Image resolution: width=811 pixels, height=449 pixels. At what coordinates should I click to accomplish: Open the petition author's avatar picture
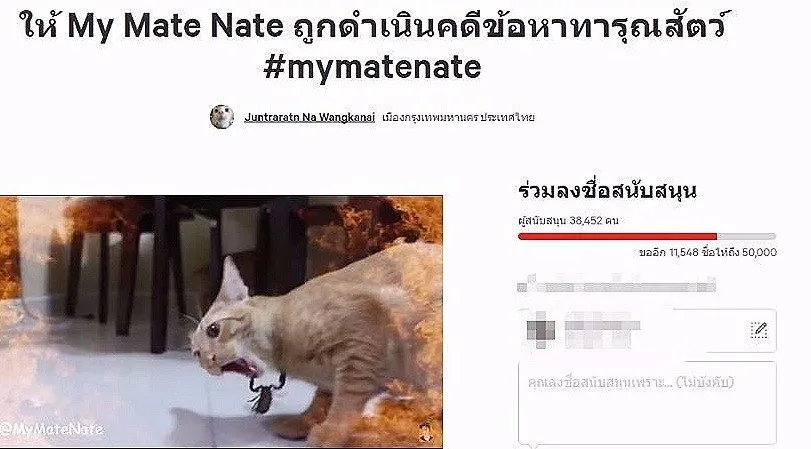pyautogui.click(x=222, y=117)
